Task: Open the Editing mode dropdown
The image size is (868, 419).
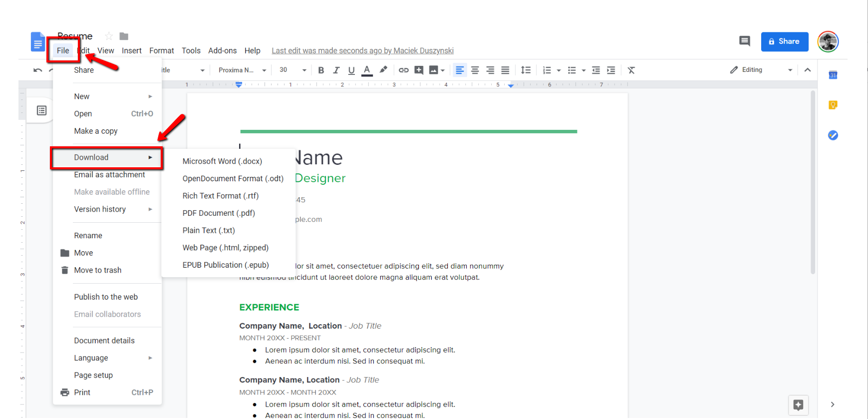Action: point(761,70)
